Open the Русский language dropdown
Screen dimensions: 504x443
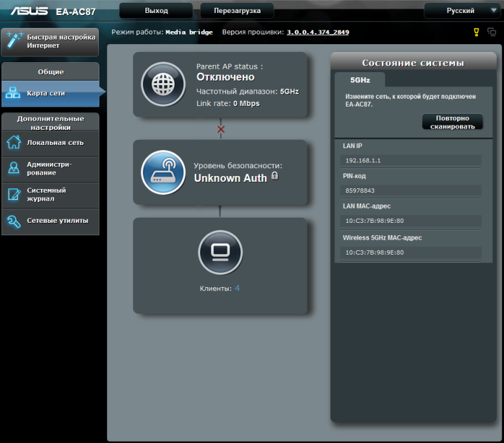click(x=462, y=10)
